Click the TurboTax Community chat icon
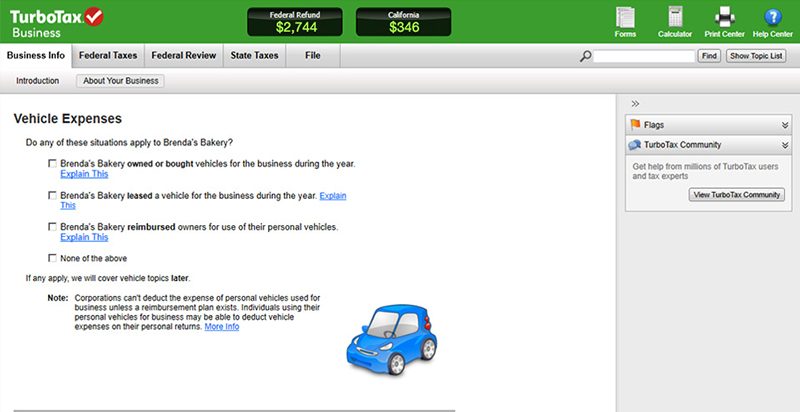Screen dimensions: 800x412 pyautogui.click(x=634, y=145)
